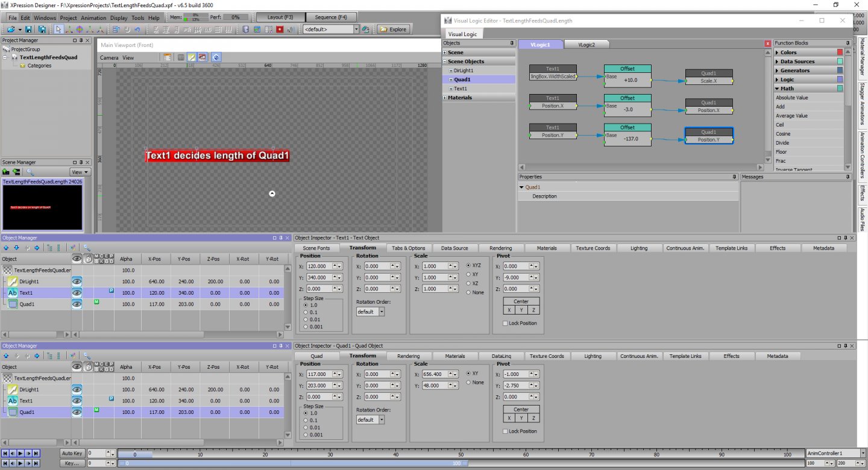Click the add scene group icon in Scene Manager
This screenshot has width=868, height=470.
pos(16,172)
